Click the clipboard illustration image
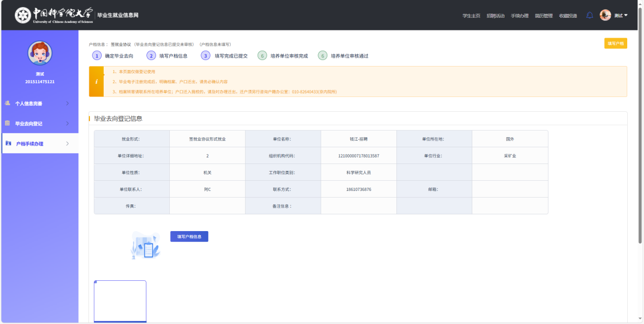 [x=146, y=246]
